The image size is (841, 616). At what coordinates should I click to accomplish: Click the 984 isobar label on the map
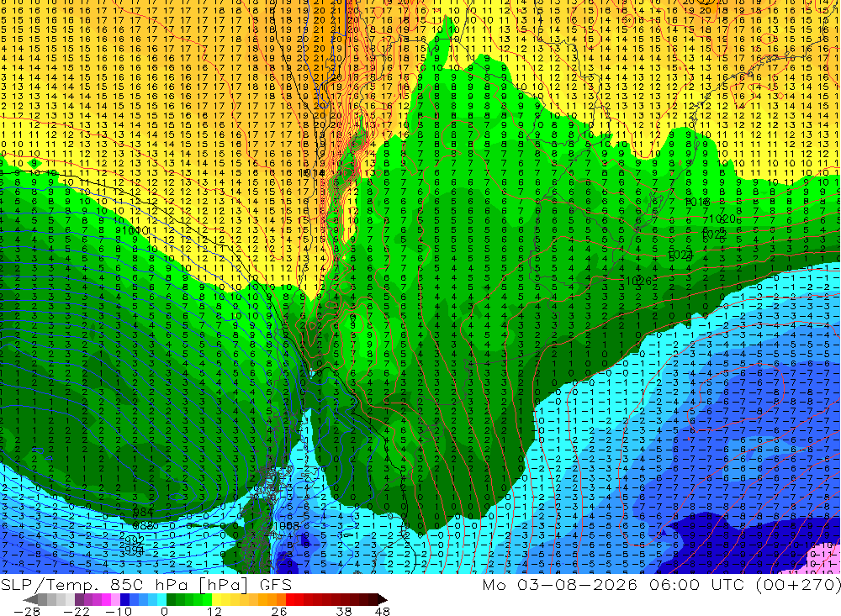pos(143,513)
